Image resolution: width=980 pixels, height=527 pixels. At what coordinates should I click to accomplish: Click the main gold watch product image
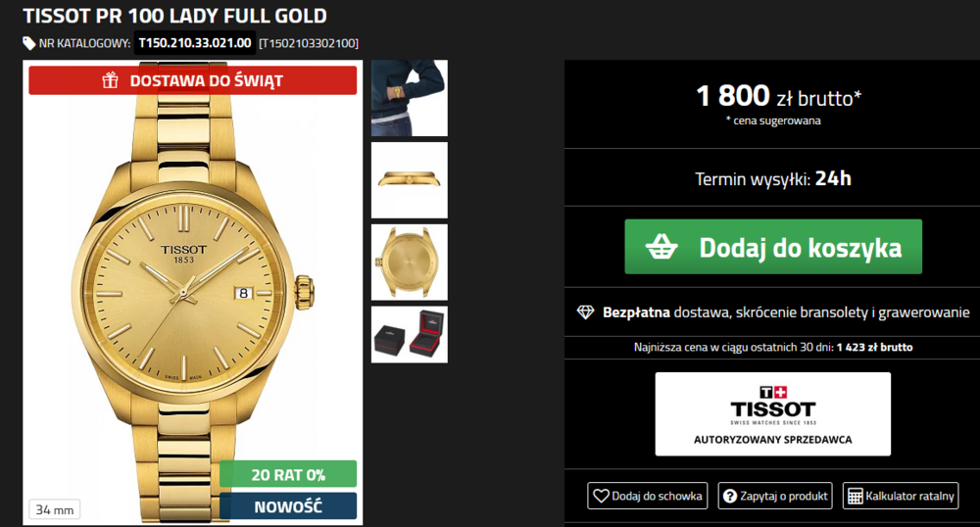[192, 292]
